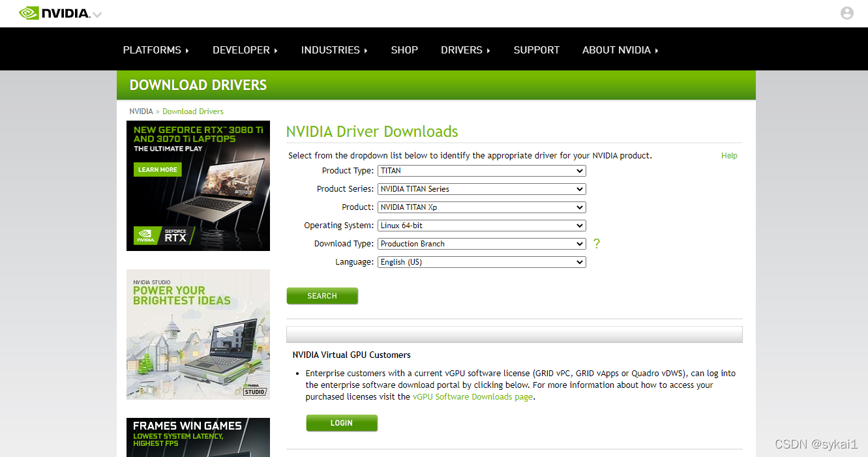The width and height of the screenshot is (868, 457).
Task: Open the Help link
Action: [729, 156]
